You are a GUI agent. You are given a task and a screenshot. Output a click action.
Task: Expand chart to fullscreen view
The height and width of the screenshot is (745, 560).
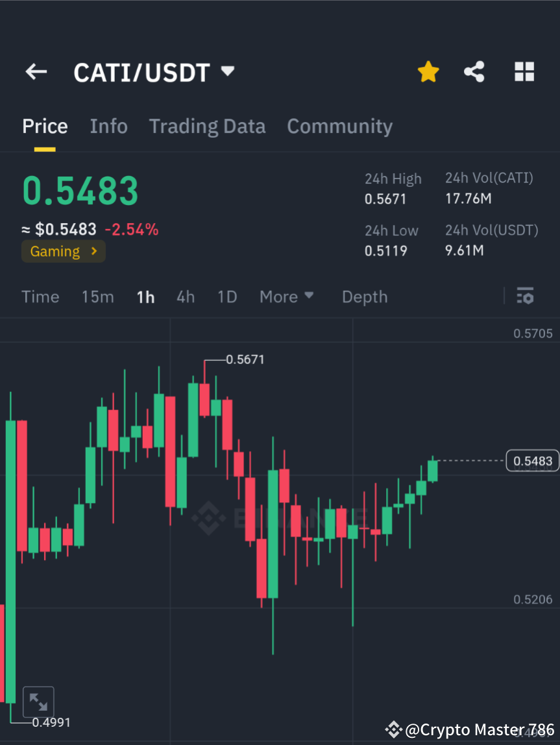[39, 702]
